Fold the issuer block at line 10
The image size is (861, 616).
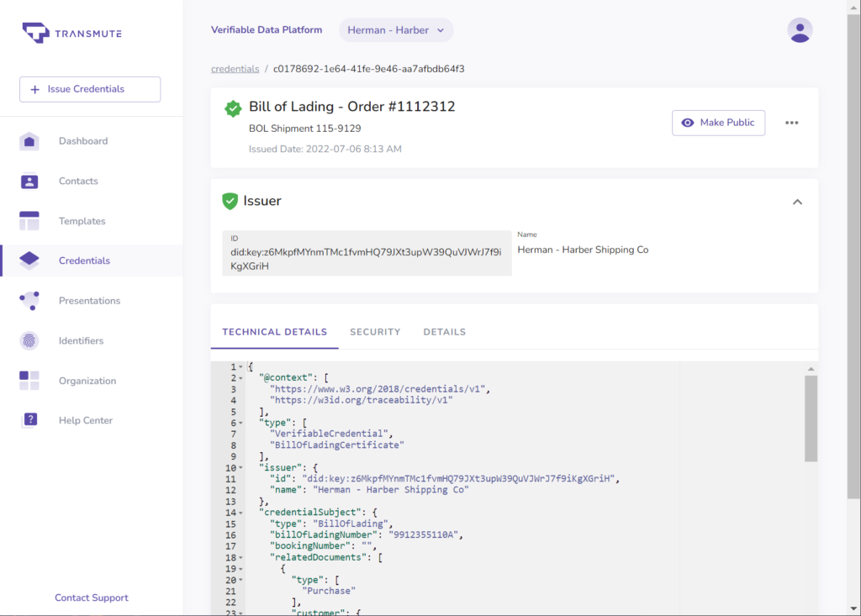click(x=240, y=468)
